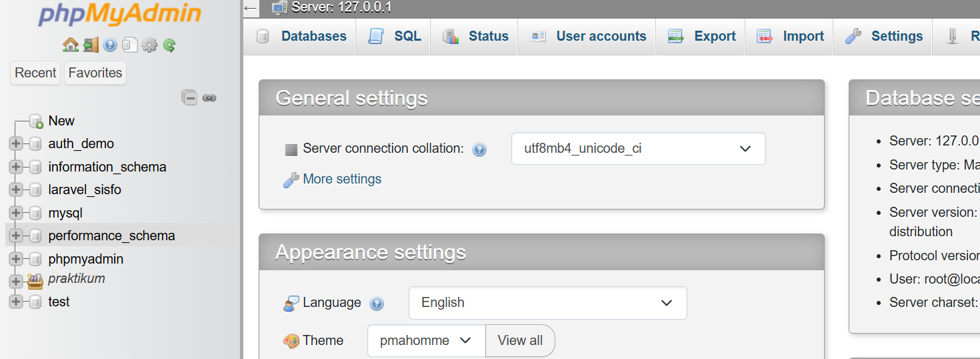This screenshot has width=980, height=359.
Task: Open the laravel_sisfo database name
Action: coord(85,190)
